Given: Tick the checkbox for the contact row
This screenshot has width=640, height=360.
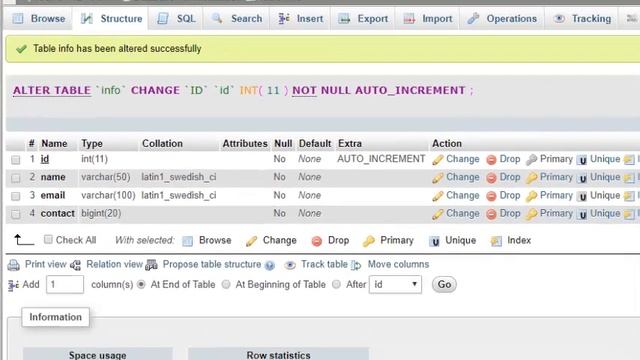Looking at the screenshot, I should (x=16, y=214).
